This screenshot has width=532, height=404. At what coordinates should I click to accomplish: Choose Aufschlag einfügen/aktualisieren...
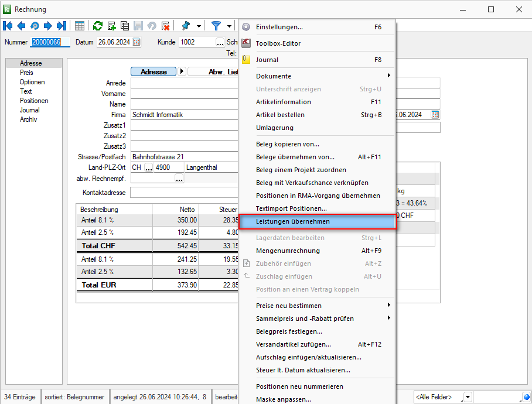click(317, 357)
